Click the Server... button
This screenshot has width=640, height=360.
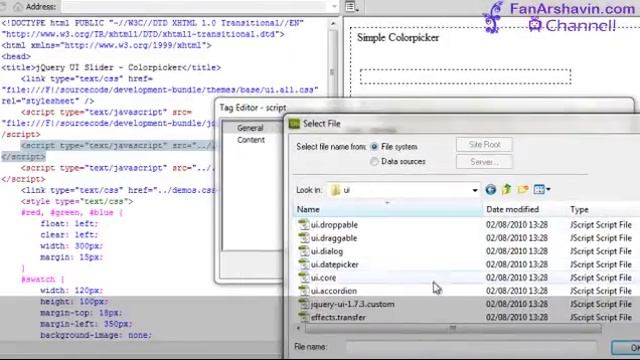484,162
